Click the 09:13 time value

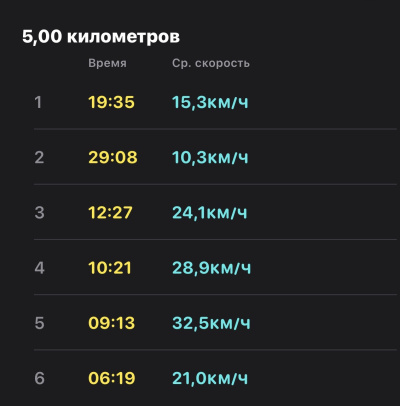coord(111,323)
